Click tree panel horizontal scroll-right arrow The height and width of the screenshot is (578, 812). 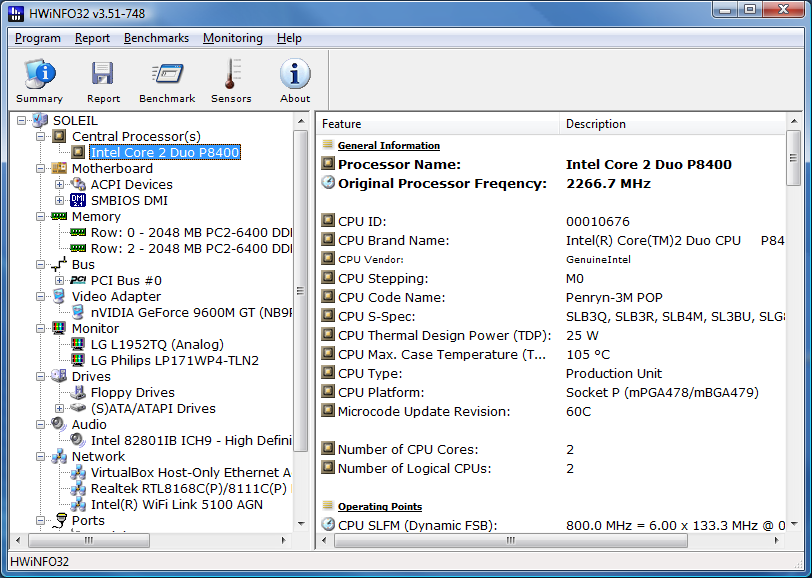pyautogui.click(x=284, y=540)
